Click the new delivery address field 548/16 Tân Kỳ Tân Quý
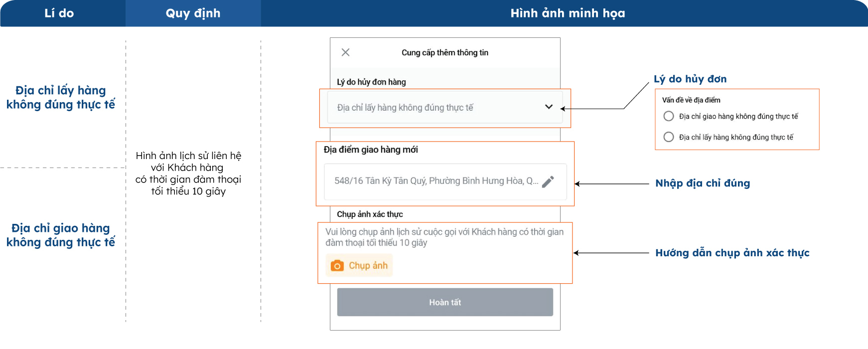868x349 pixels. pos(445,181)
